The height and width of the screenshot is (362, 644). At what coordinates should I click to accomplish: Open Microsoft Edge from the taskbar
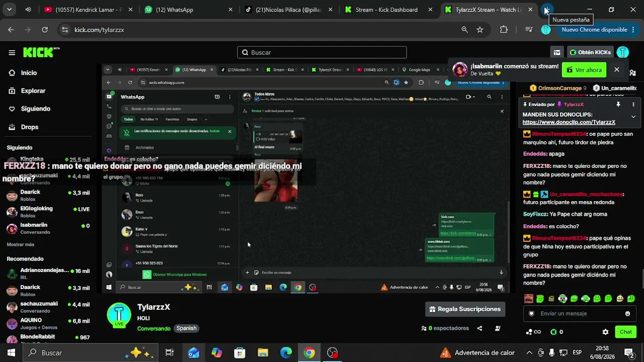[x=286, y=353]
